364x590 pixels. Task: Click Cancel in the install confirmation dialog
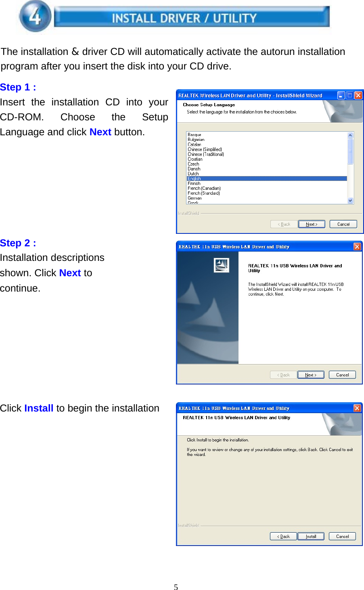click(x=342, y=536)
